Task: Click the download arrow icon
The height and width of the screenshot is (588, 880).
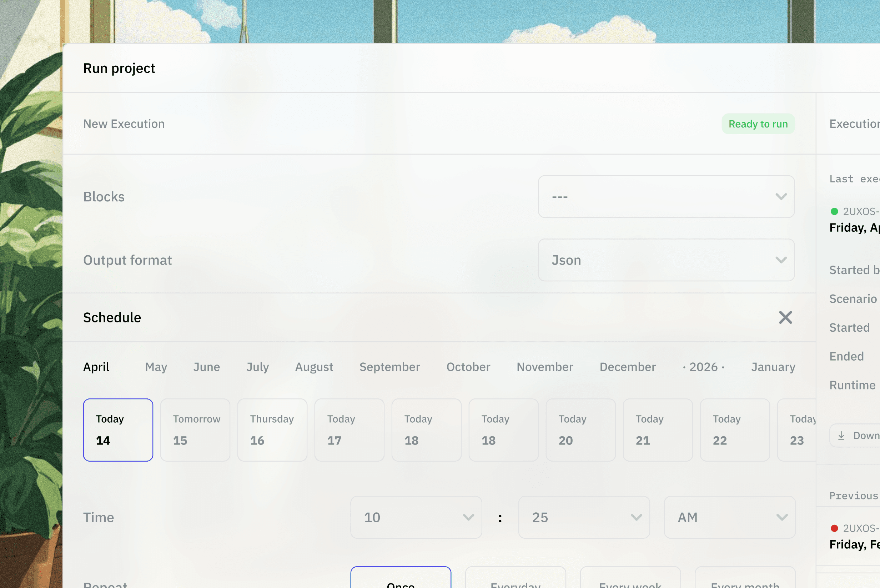Action: [841, 435]
